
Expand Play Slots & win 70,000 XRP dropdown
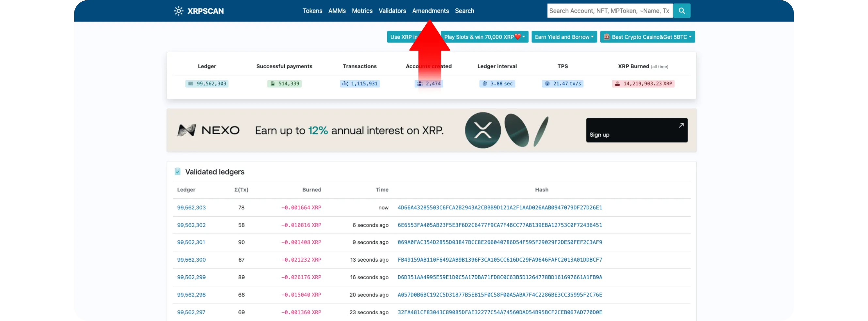484,37
